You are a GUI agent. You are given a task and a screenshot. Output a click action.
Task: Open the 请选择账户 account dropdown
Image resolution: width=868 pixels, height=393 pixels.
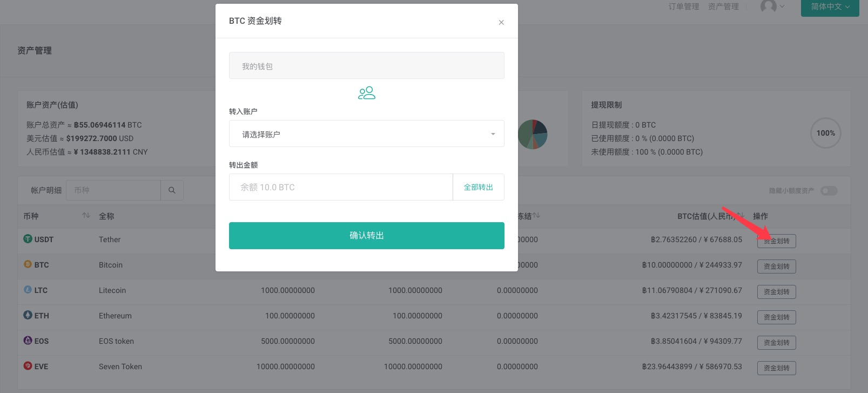click(x=367, y=134)
